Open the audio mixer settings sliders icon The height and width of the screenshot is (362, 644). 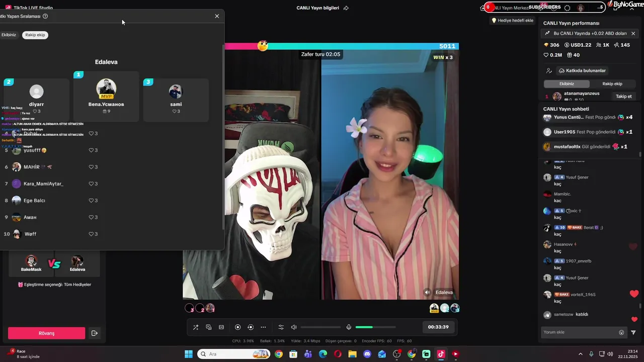(x=281, y=327)
